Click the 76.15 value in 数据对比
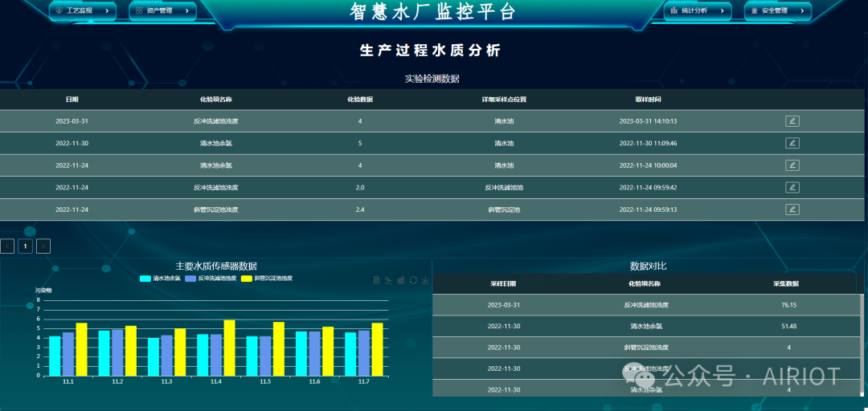 [x=789, y=305]
